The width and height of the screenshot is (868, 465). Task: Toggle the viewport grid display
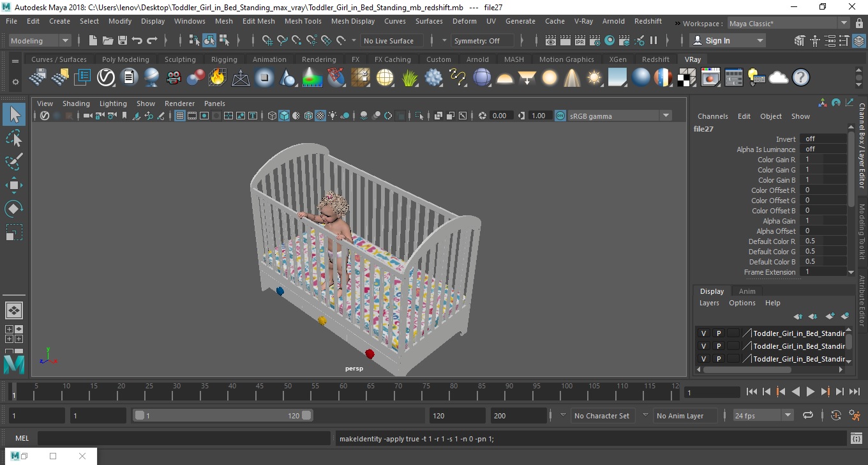180,116
